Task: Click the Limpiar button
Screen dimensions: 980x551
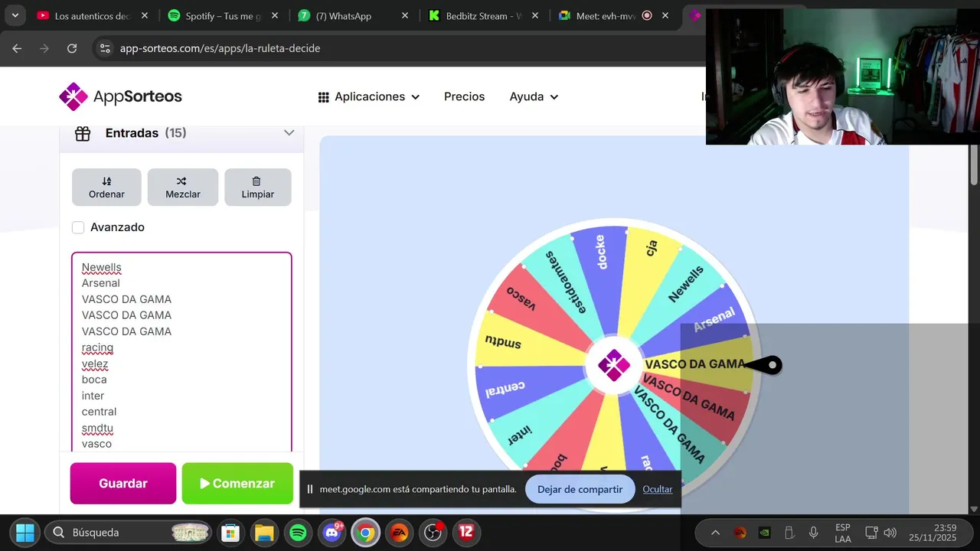Action: 257,187
